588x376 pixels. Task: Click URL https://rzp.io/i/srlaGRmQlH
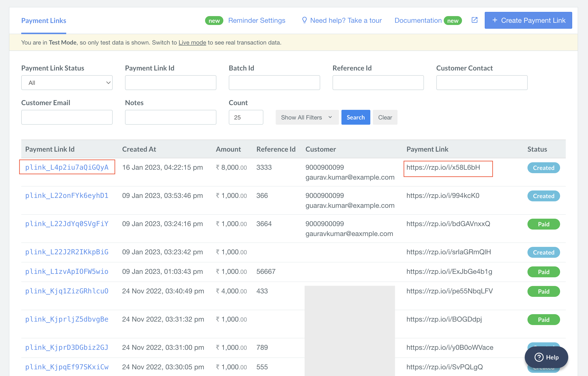(x=449, y=252)
